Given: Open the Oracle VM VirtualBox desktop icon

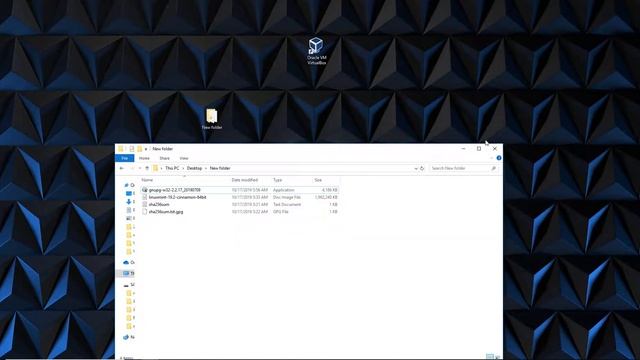Looking at the screenshot, I should click(316, 51).
